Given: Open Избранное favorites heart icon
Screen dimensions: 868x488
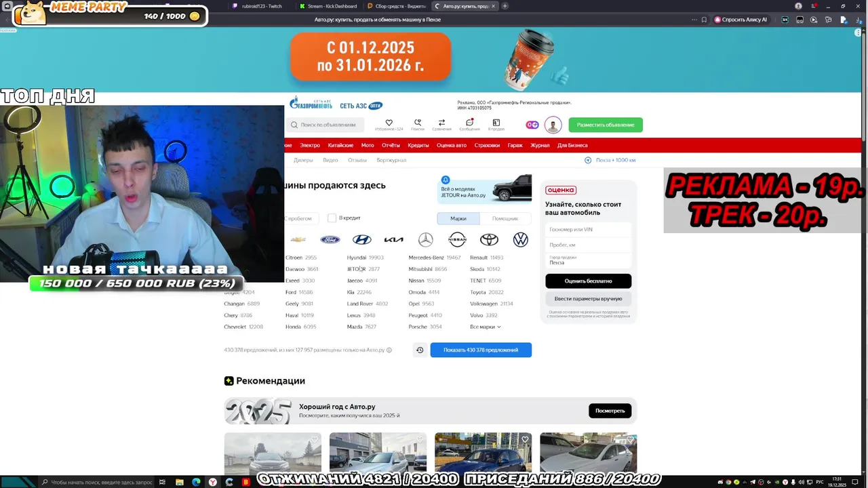Looking at the screenshot, I should coord(389,123).
